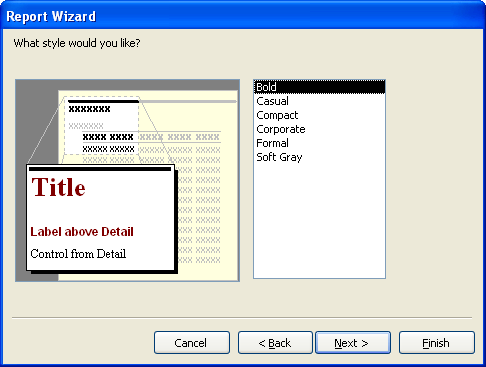Image resolution: width=486 pixels, height=367 pixels.
Task: Click the black header bar in magnified preview
Action: pyautogui.click(x=100, y=169)
